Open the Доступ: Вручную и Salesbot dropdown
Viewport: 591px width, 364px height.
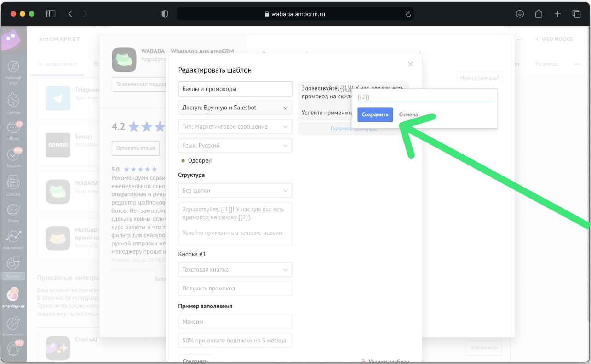[235, 108]
